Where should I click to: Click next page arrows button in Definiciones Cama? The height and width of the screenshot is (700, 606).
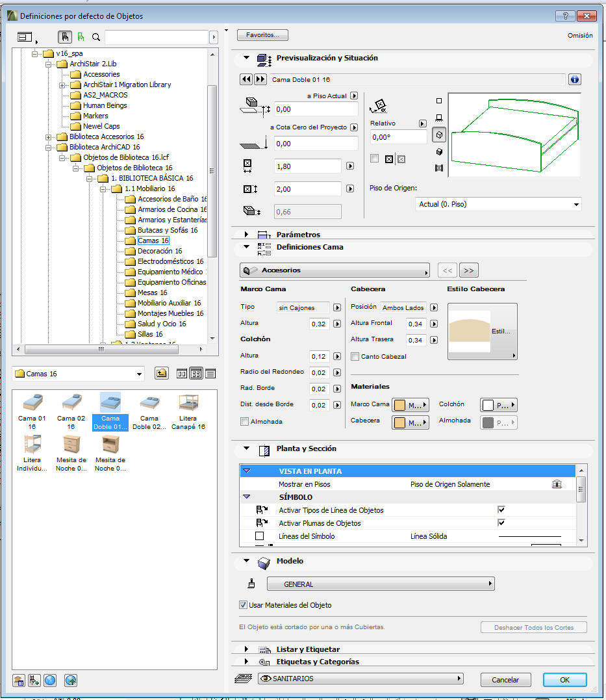click(468, 270)
